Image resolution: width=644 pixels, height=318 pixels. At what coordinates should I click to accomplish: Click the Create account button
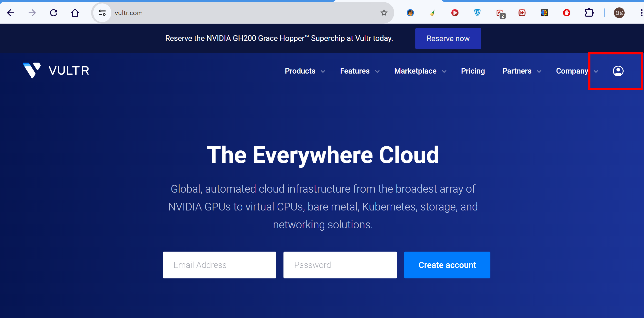(x=447, y=265)
